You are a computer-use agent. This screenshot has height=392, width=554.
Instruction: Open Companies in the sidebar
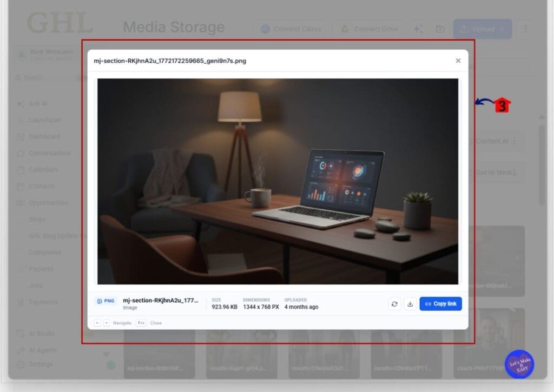click(x=45, y=252)
